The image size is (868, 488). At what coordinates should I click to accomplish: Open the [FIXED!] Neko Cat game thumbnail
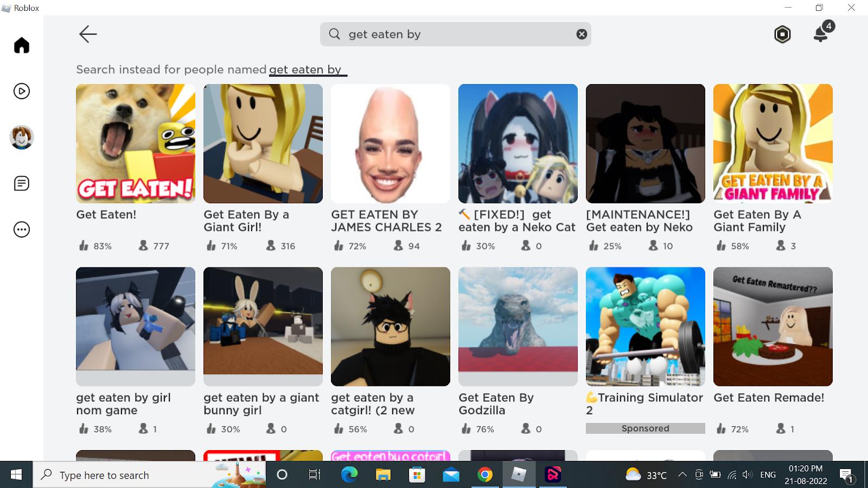(518, 144)
